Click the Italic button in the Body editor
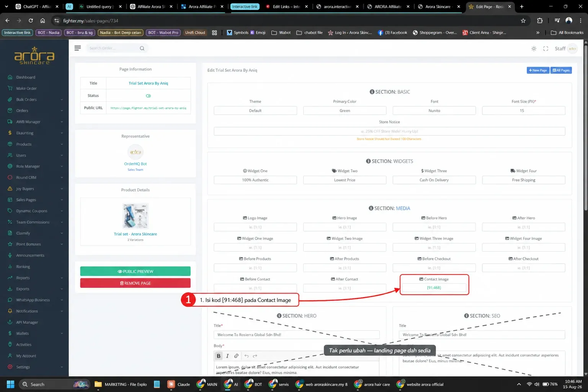The width and height of the screenshot is (588, 392). coord(227,356)
